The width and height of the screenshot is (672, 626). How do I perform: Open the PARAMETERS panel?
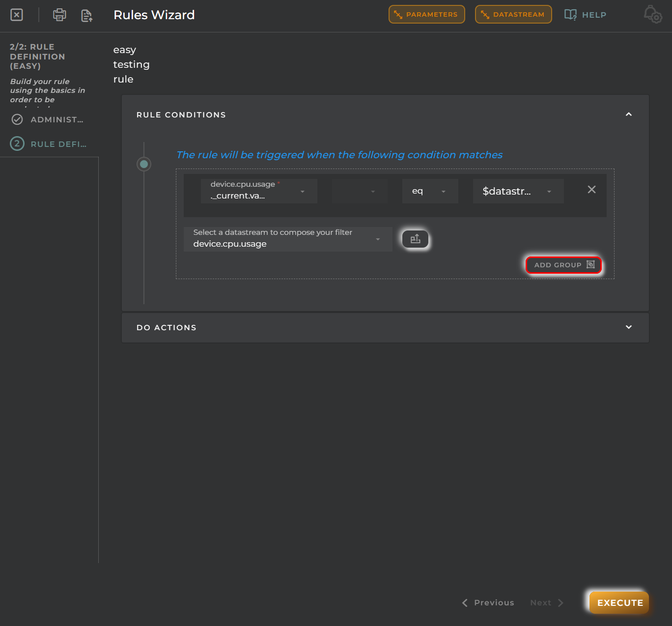[427, 14]
